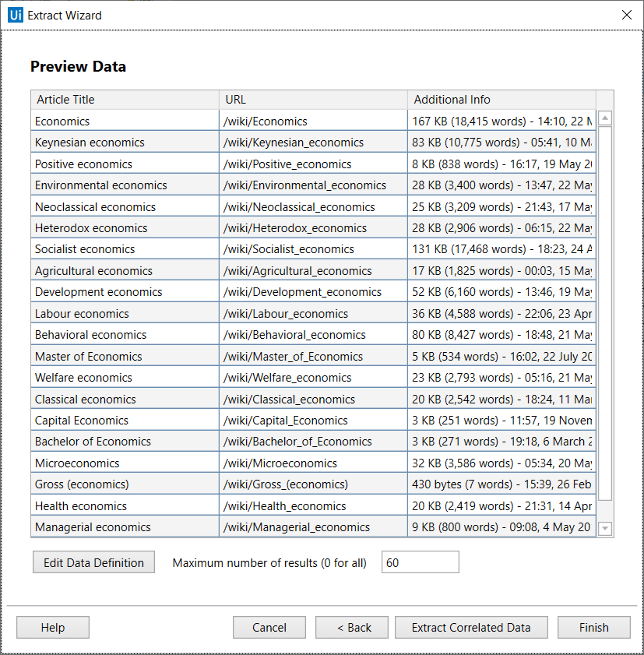Click the Edit Data Definition button

pyautogui.click(x=93, y=562)
